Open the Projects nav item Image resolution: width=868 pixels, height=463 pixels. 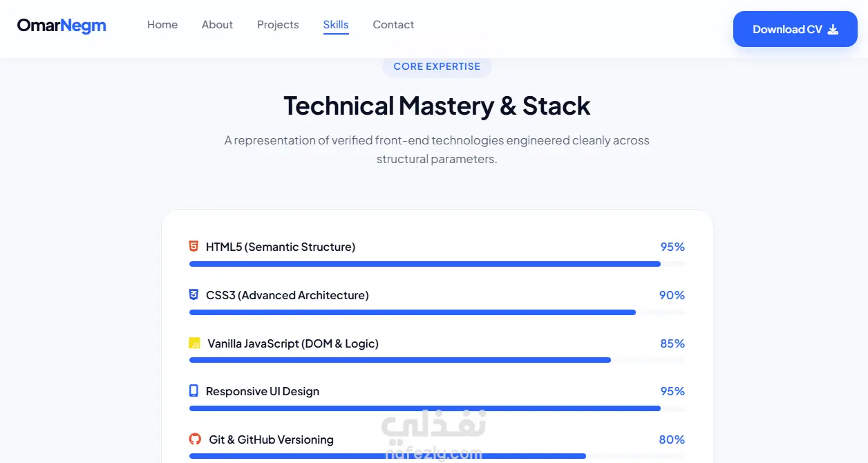click(278, 24)
